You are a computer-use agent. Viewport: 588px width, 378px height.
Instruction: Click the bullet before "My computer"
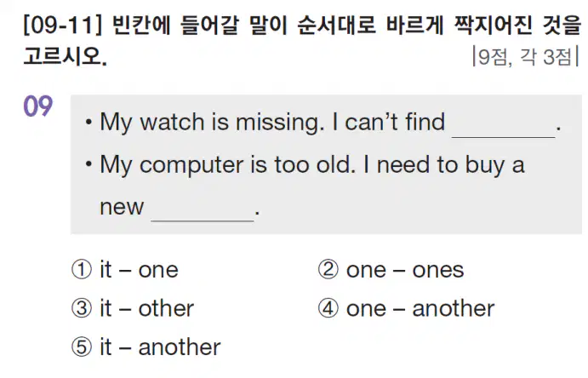coord(88,164)
